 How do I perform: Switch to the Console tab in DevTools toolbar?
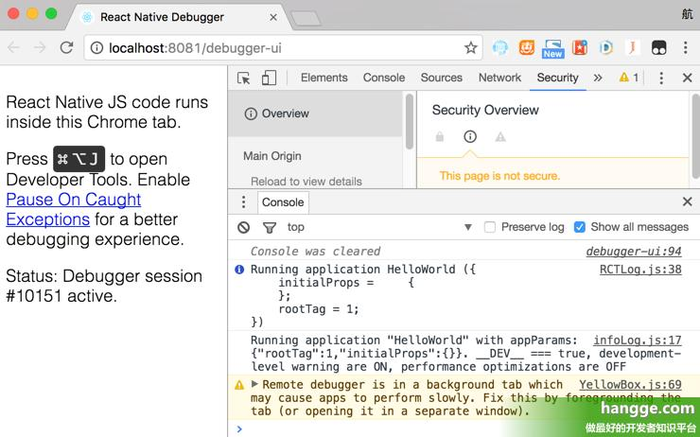pos(384,78)
